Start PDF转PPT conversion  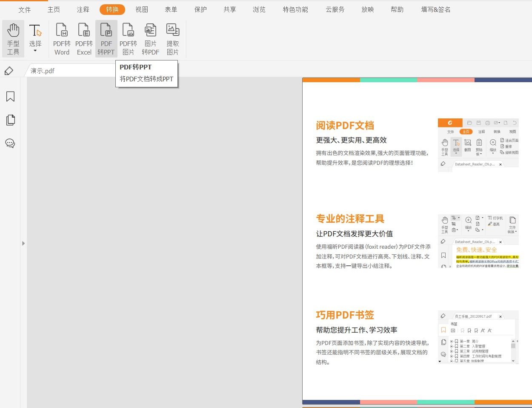[x=106, y=38]
